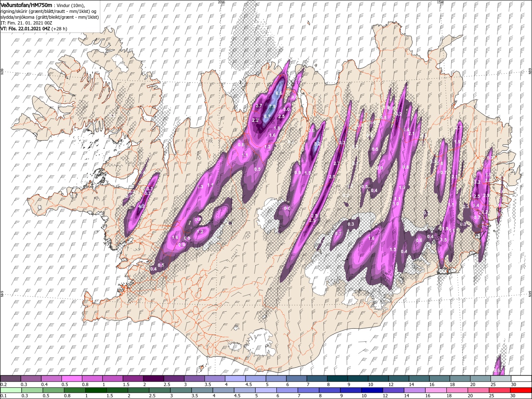Click the 'VT: Fös. 22.01.2021 04Z' valid time
Viewport: 532px width, 399px height.
pos(25,29)
